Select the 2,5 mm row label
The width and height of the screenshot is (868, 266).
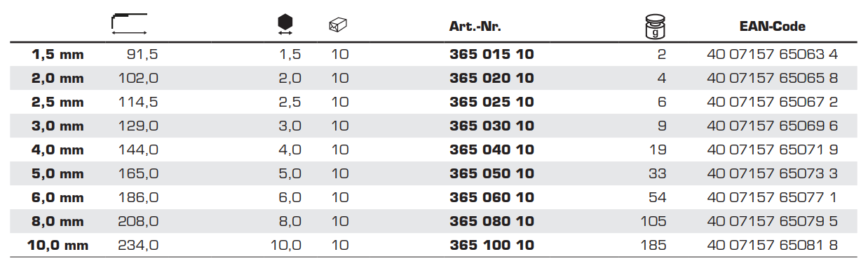58,102
